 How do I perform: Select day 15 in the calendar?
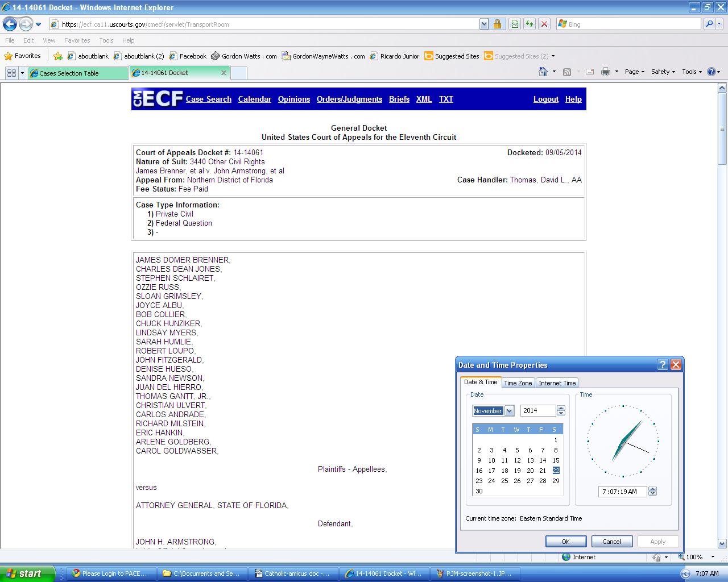click(x=556, y=460)
